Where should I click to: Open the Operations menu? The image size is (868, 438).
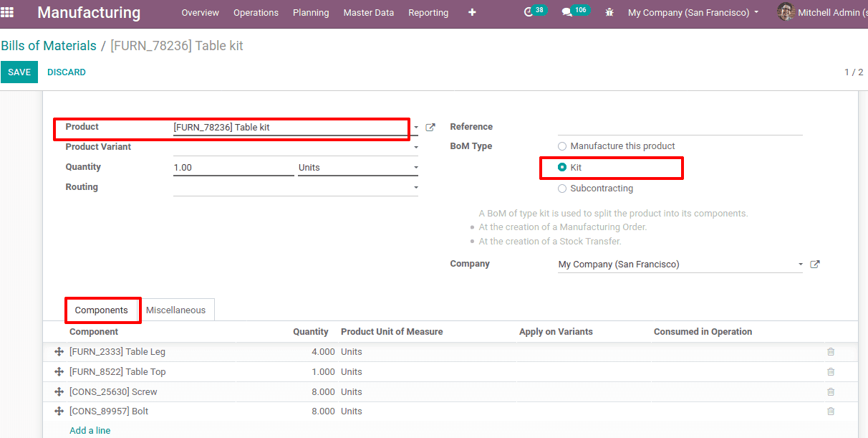click(256, 13)
